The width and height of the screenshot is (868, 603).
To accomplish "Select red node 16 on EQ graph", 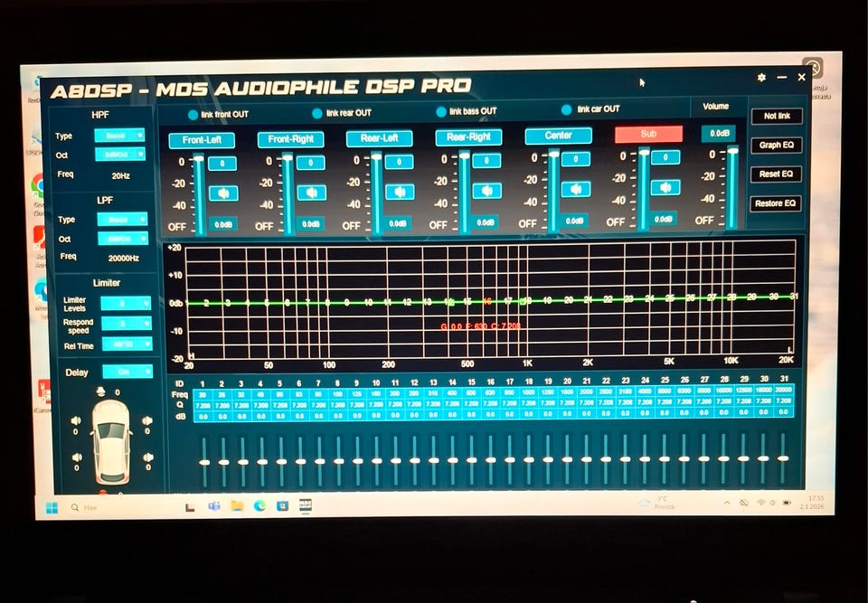I will pyautogui.click(x=487, y=301).
